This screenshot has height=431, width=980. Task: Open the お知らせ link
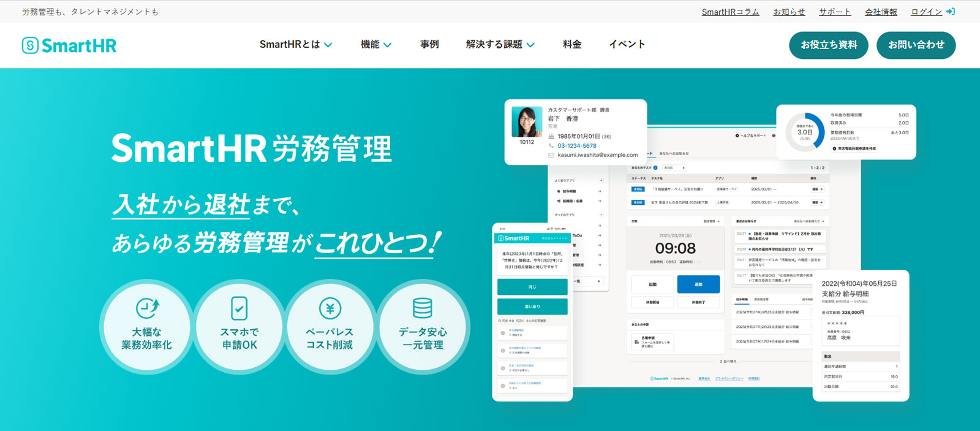(x=789, y=12)
